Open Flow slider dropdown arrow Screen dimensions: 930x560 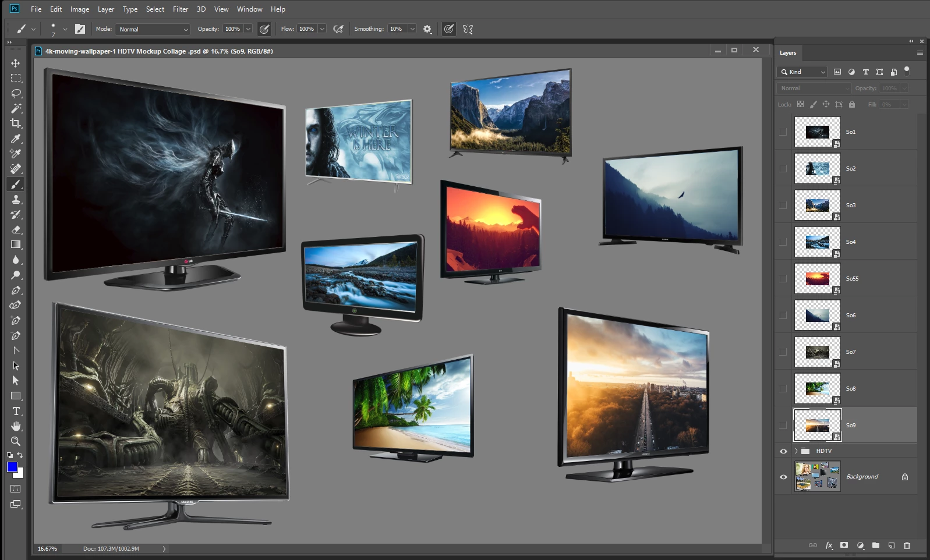[322, 29]
